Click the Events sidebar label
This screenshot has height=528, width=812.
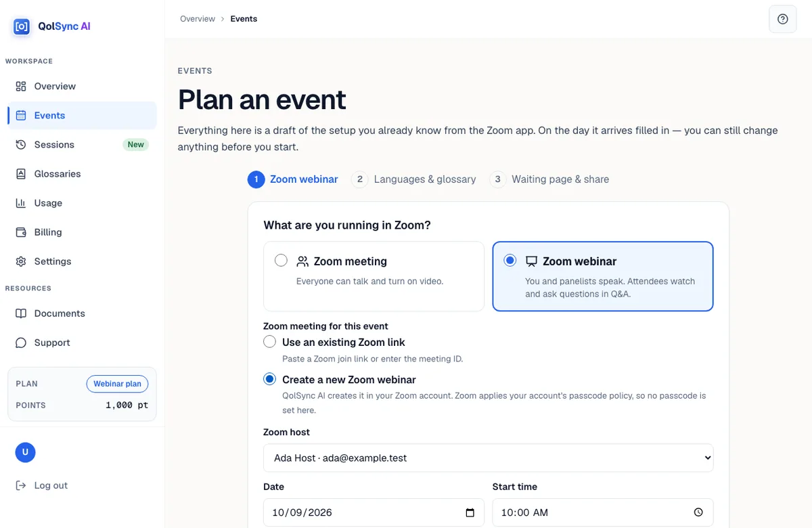click(50, 115)
